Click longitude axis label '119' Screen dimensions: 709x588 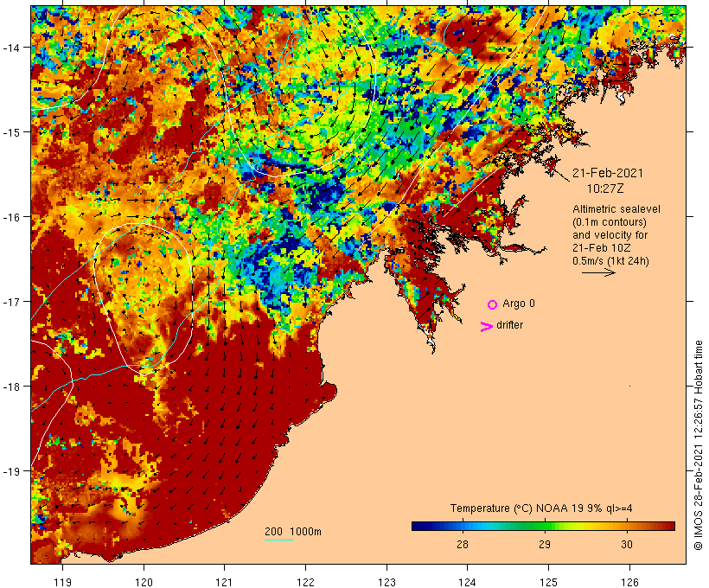[x=62, y=582]
